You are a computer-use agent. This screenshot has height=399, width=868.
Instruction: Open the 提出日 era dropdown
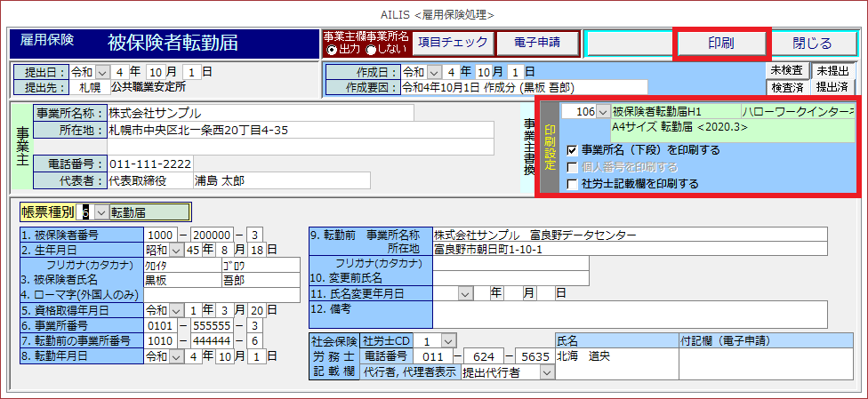click(x=101, y=71)
